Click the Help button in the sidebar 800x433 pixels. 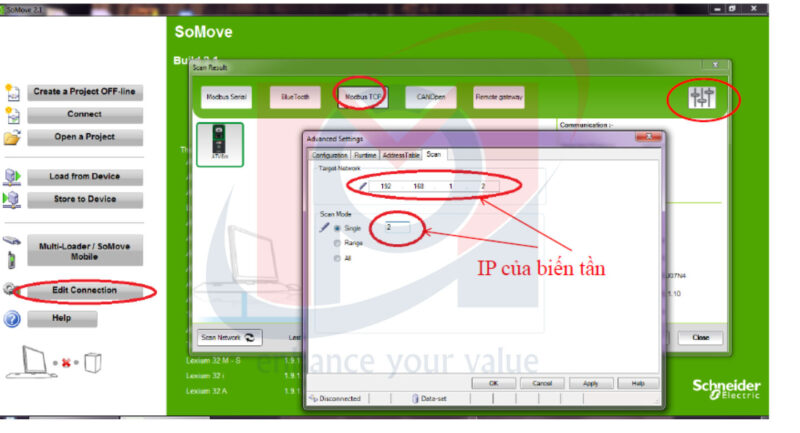(x=62, y=318)
